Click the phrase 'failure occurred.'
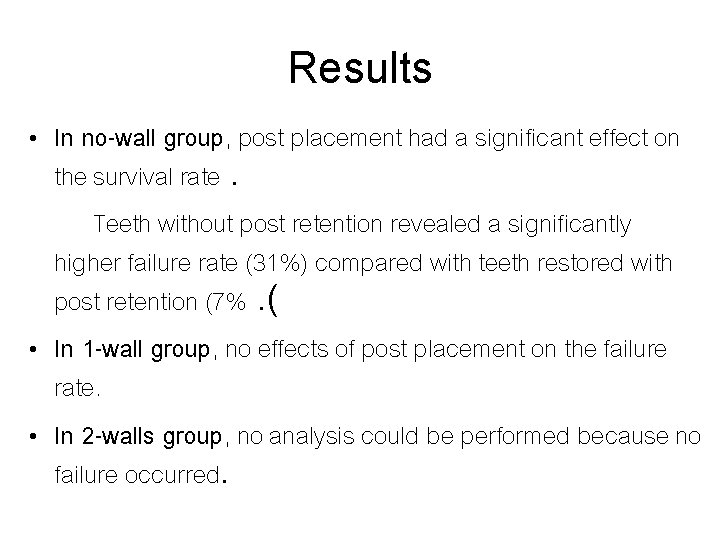This screenshot has width=720, height=540. pyautogui.click(x=141, y=475)
